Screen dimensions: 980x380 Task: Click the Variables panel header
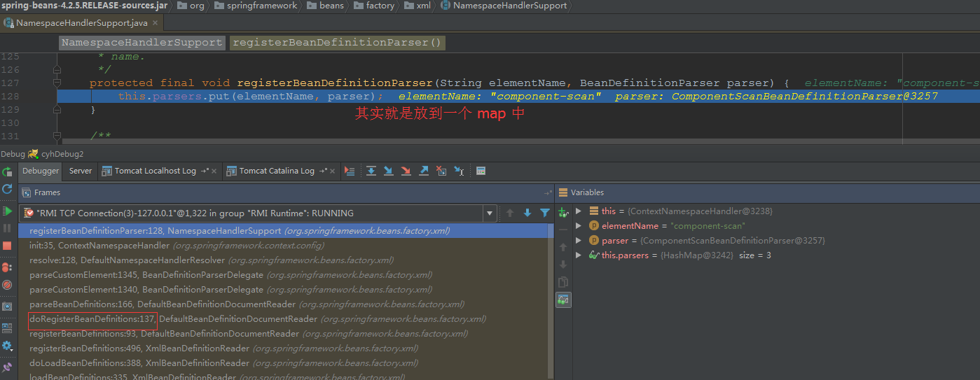768,192
